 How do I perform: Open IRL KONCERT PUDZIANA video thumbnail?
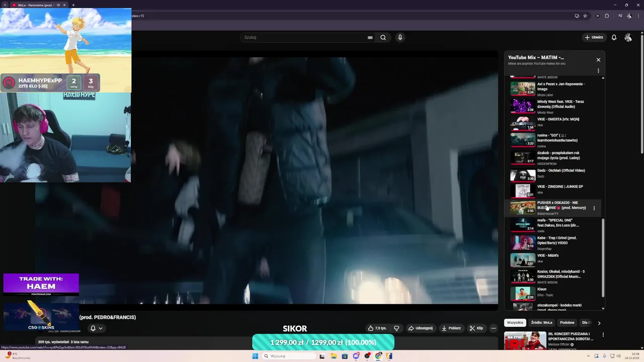pos(525,341)
